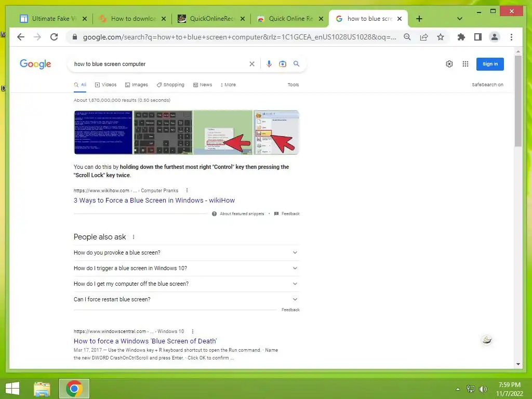Click SafeSearch on setting

487,85
